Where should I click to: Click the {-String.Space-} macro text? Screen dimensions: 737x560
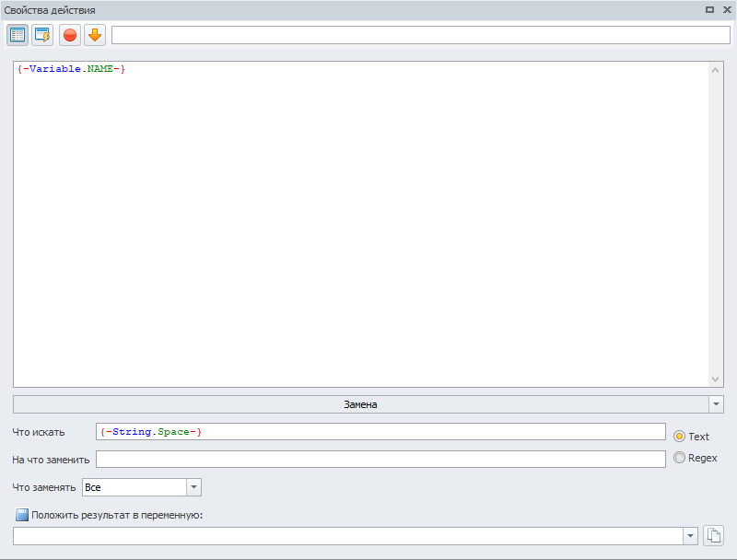151,432
